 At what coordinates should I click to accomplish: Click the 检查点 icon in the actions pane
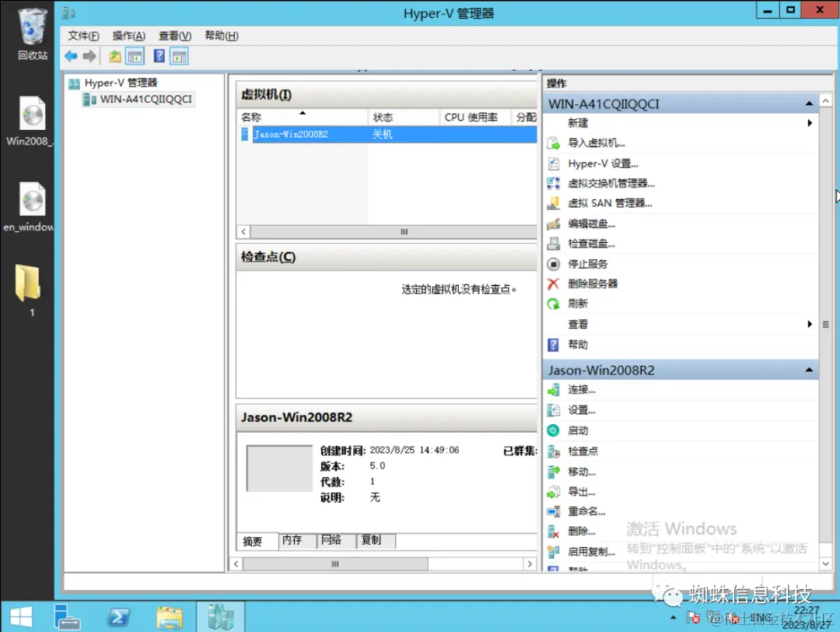pyautogui.click(x=554, y=451)
